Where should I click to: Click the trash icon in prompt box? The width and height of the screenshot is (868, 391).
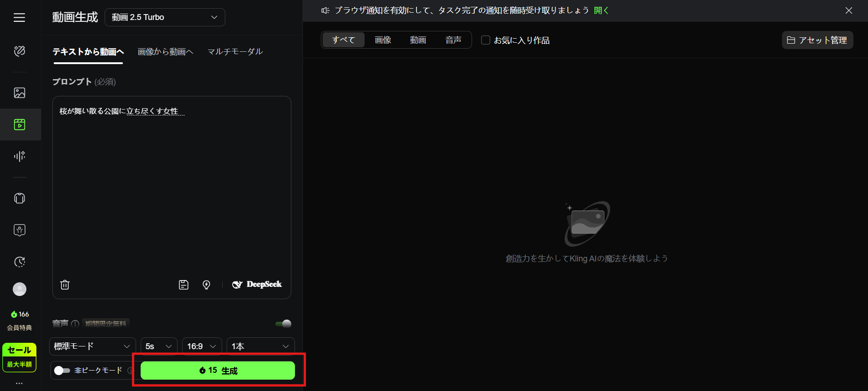pyautogui.click(x=65, y=285)
